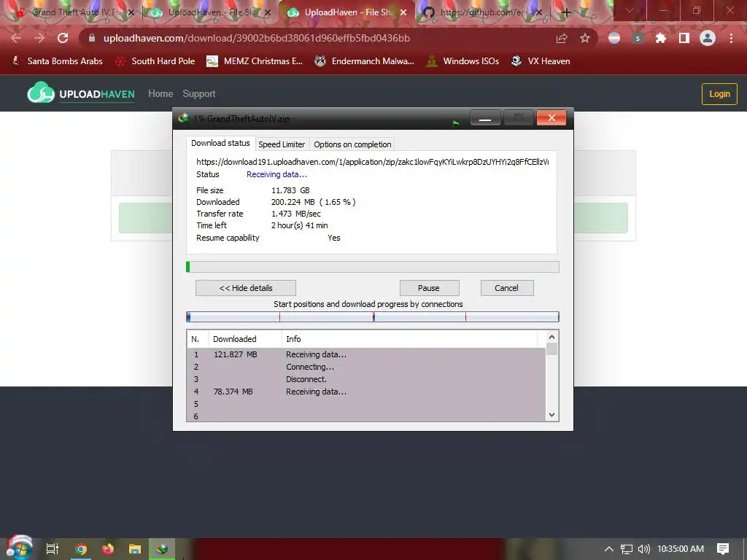Open Firefox from taskbar
The width and height of the screenshot is (747, 560).
108,549
